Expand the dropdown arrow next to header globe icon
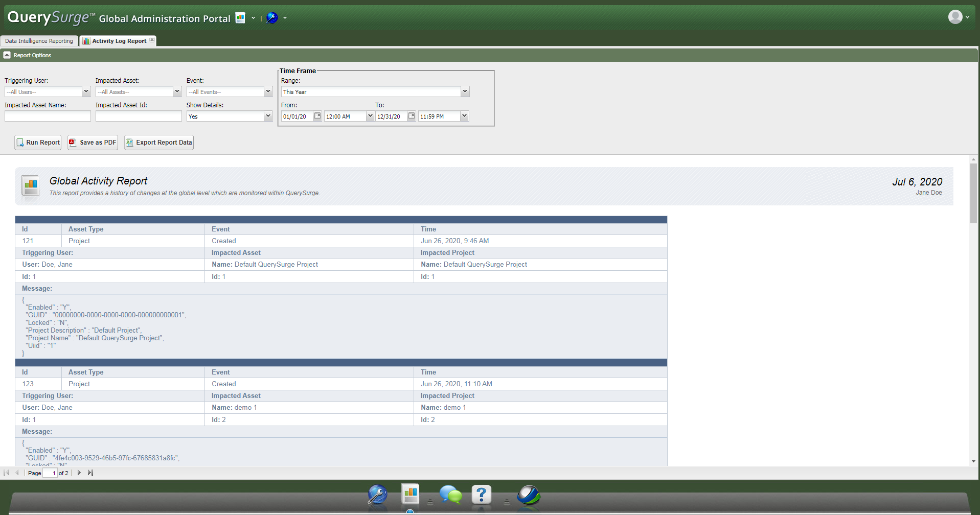 pyautogui.click(x=285, y=18)
